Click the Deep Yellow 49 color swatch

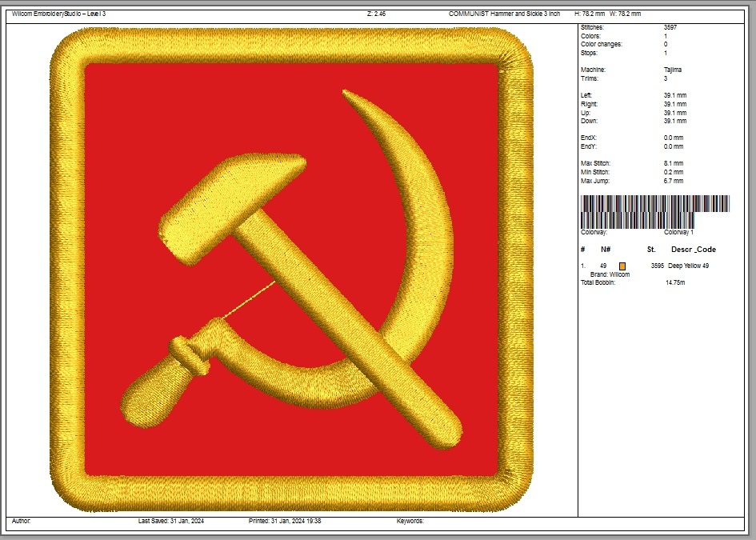point(622,266)
